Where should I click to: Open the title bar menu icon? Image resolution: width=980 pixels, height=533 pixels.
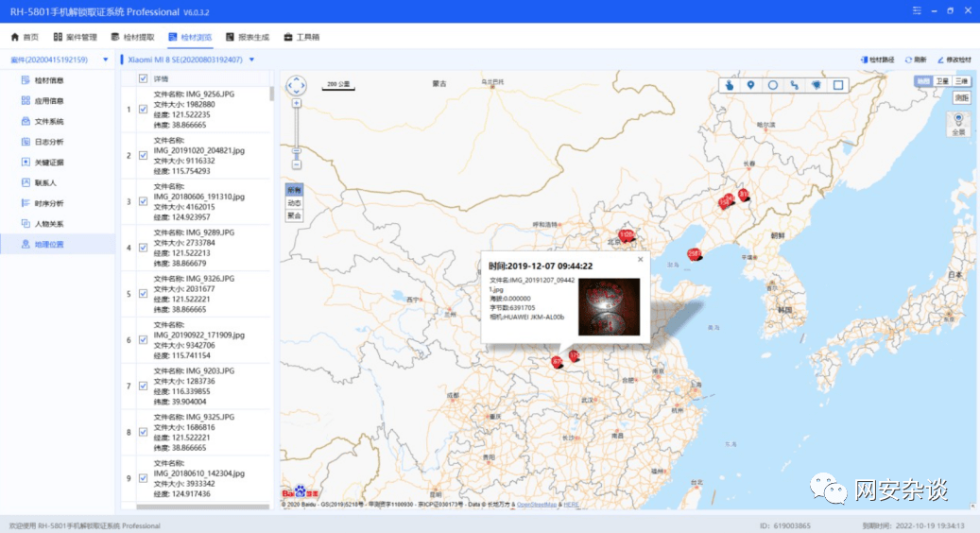click(x=917, y=10)
